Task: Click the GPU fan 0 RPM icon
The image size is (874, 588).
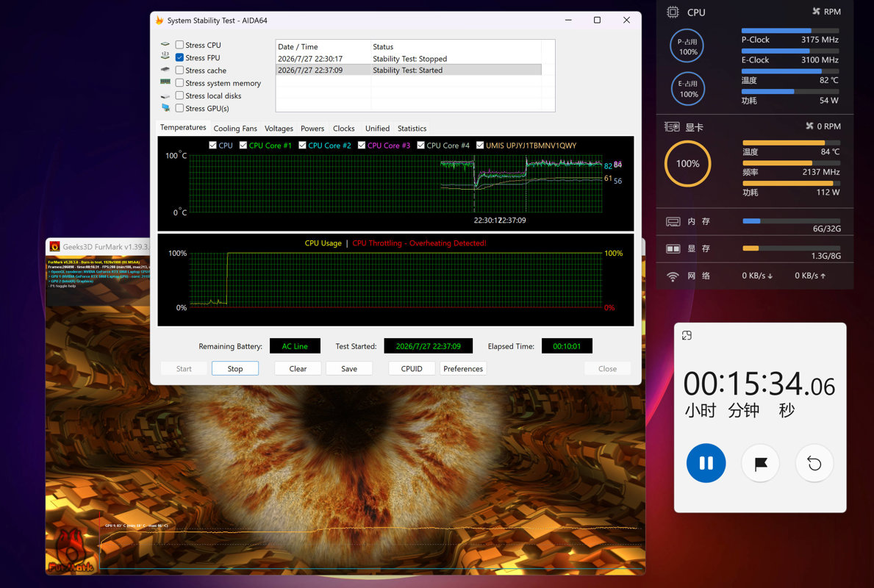Action: click(809, 126)
